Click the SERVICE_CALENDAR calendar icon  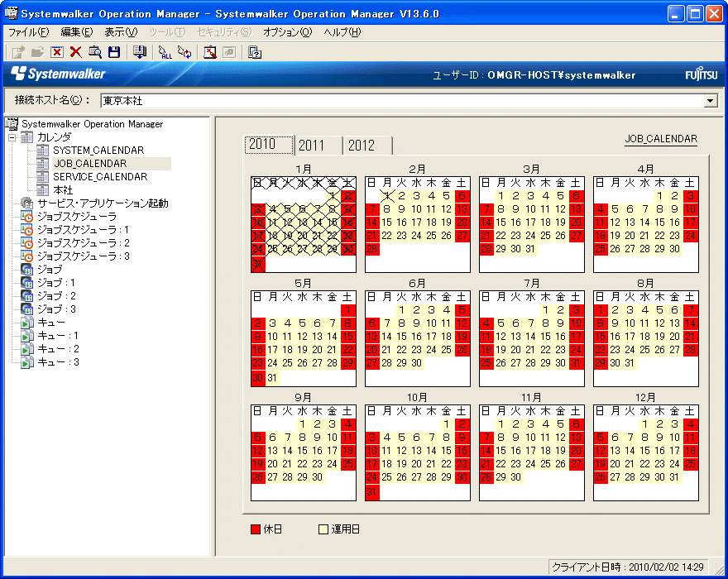(x=43, y=177)
